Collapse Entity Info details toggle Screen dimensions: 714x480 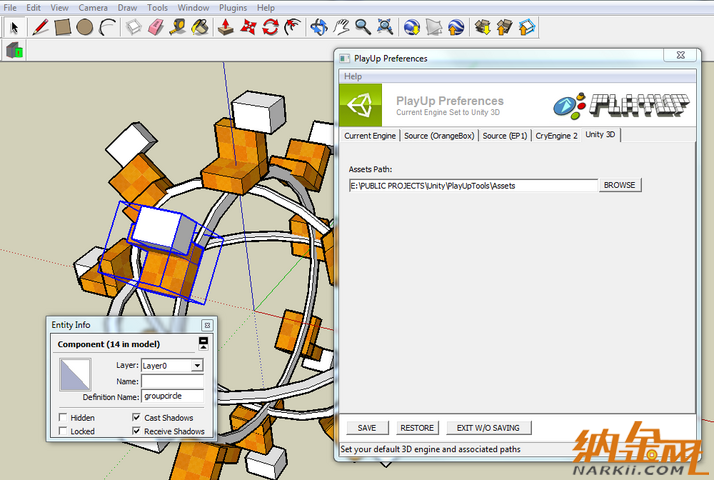pyautogui.click(x=203, y=343)
